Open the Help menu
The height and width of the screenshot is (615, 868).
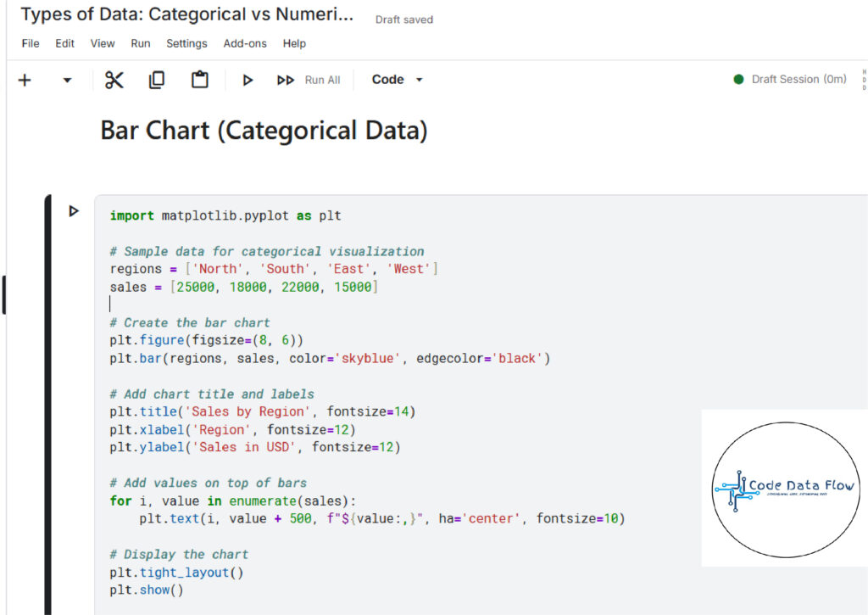[x=294, y=43]
